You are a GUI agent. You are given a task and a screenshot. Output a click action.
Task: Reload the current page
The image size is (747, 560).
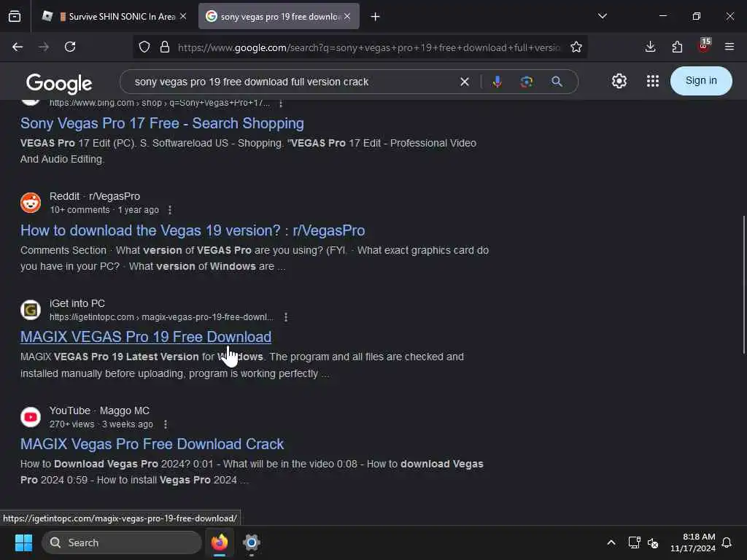70,47
